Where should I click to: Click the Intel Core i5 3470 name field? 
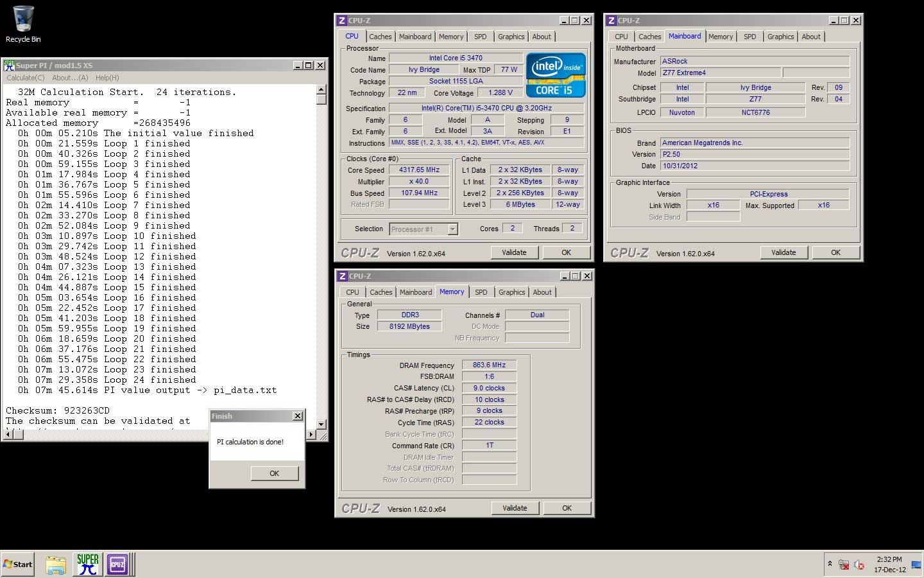pyautogui.click(x=456, y=58)
